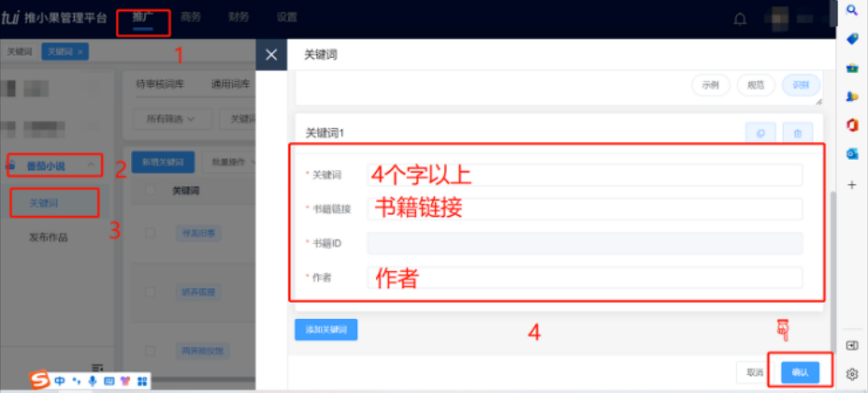
Task: Start Sogou voice input microphone
Action: [x=92, y=381]
